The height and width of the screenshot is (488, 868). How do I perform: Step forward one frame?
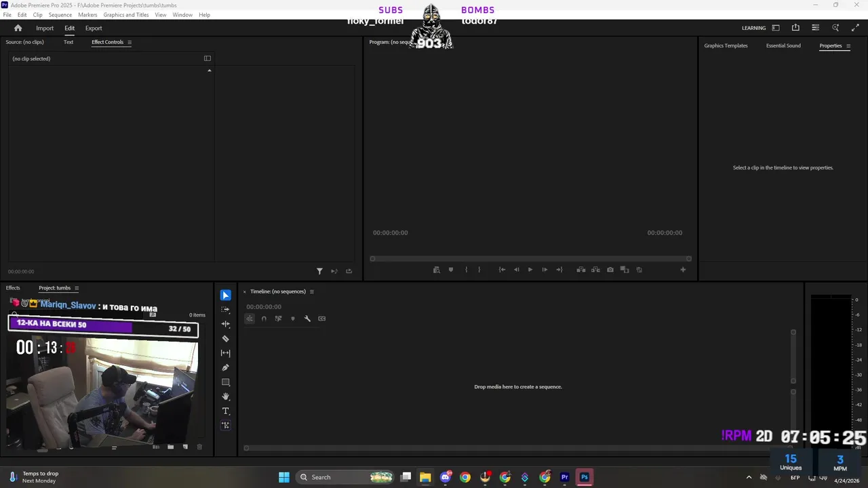[545, 270]
